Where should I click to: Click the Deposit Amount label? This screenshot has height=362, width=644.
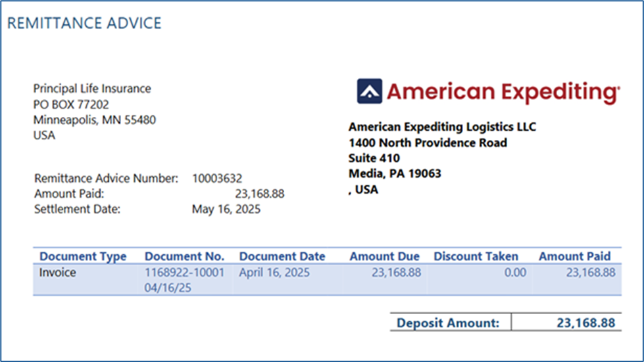(x=448, y=323)
